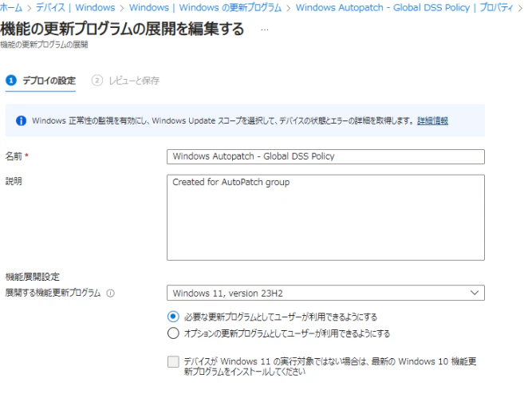Select 必要な更新プログラムとして radio option
Viewport: 532px width, 394px height.
173,317
